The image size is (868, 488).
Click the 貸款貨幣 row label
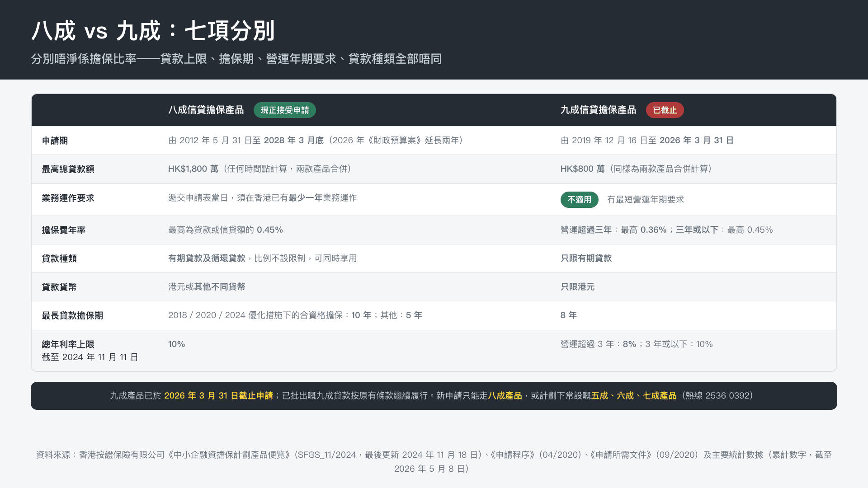[59, 287]
